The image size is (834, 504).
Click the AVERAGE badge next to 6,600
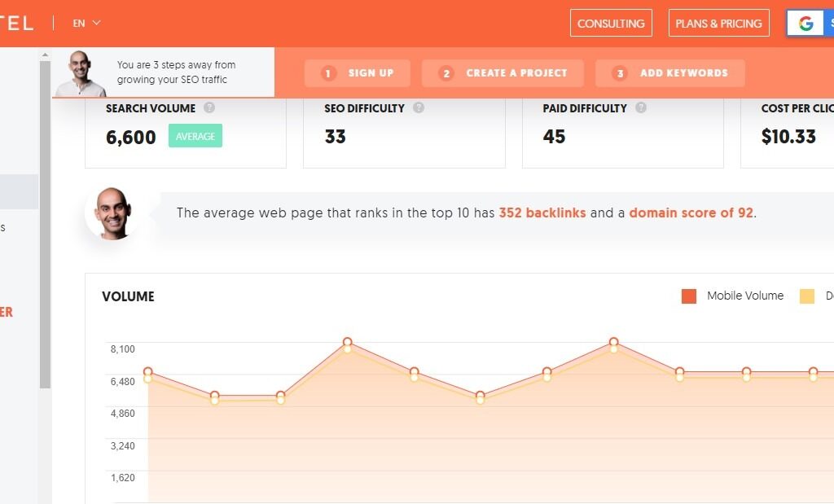tap(195, 137)
